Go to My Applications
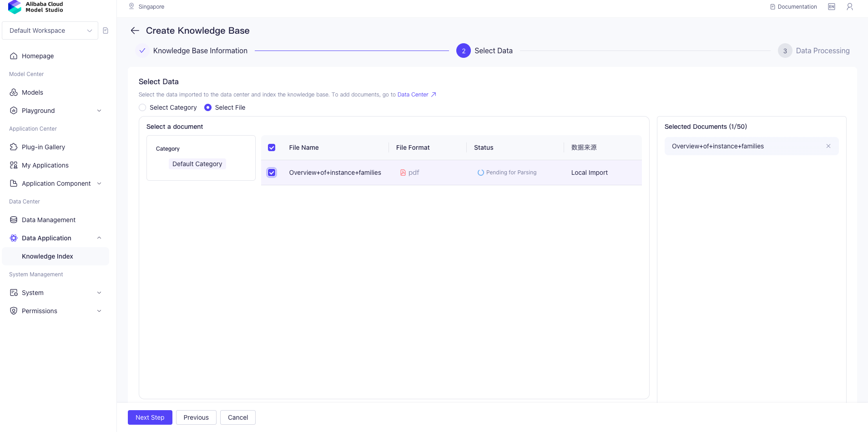868x432 pixels. pos(45,165)
